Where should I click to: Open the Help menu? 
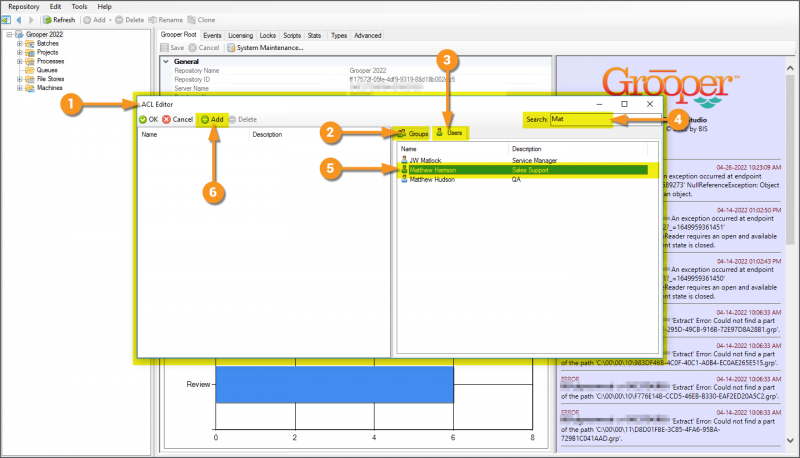[x=104, y=7]
